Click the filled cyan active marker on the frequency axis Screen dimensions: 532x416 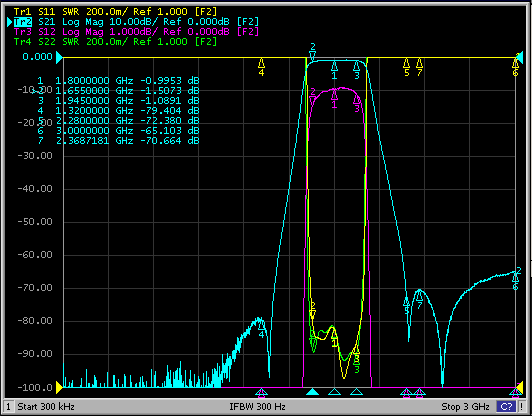[312, 392]
